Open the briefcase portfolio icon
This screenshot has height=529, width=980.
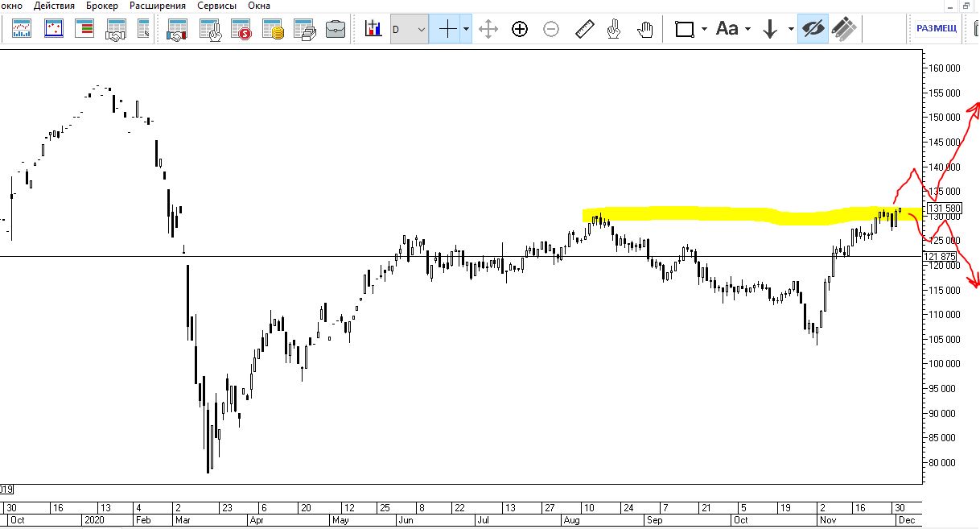tap(336, 30)
